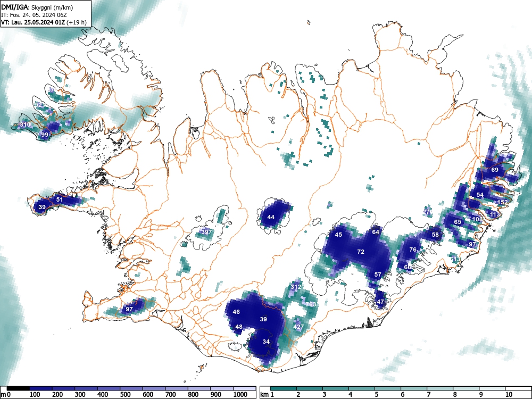Click the visibility value 310
532x399 pixels.
click(25, 124)
